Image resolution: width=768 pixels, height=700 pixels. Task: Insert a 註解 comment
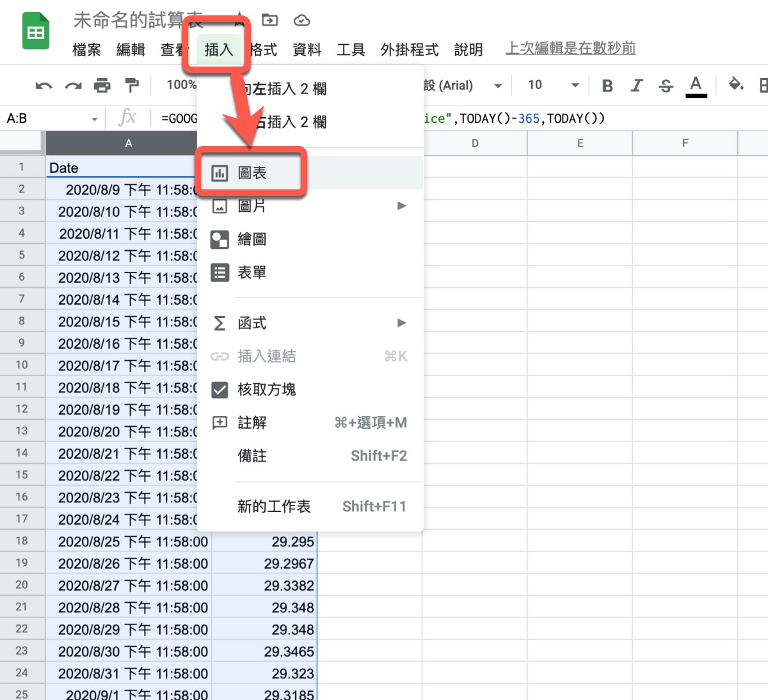(310, 423)
